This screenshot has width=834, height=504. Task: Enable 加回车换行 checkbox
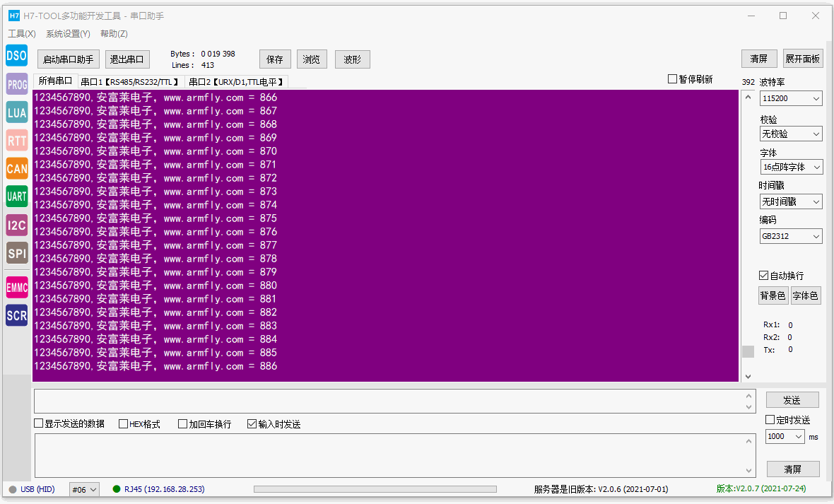(182, 423)
